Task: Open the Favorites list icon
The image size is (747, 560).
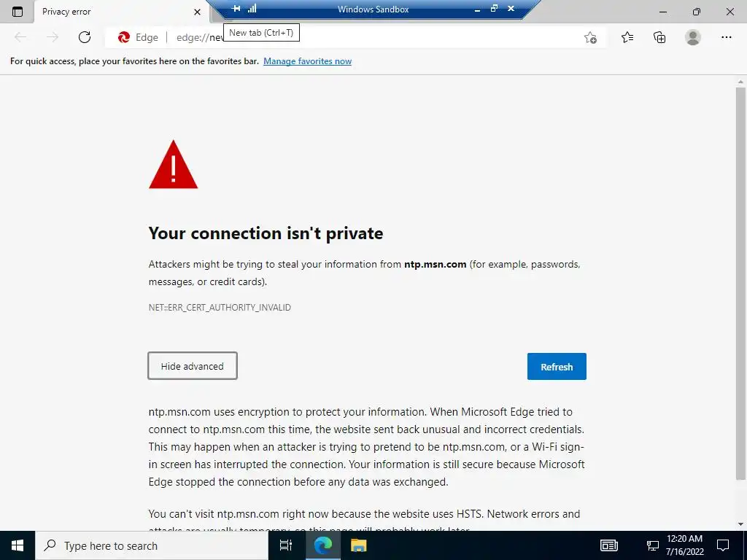Action: click(627, 37)
